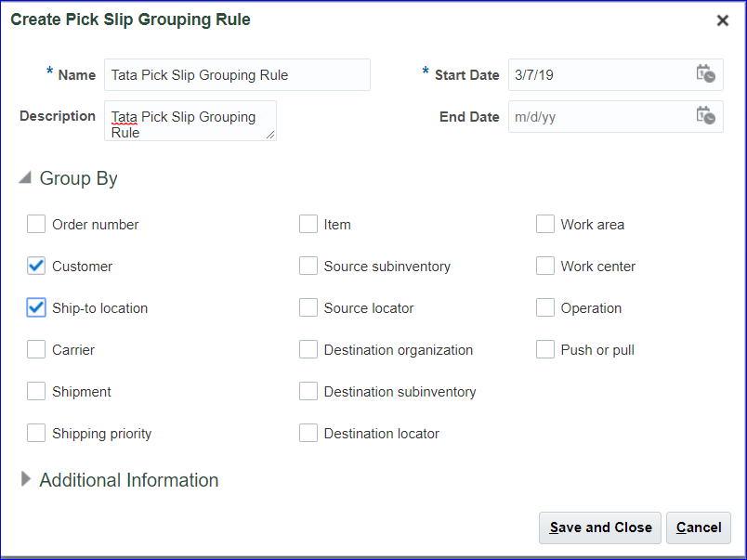Uncheck the Ship-to location checkbox
The width and height of the screenshot is (747, 560).
pyautogui.click(x=36, y=307)
